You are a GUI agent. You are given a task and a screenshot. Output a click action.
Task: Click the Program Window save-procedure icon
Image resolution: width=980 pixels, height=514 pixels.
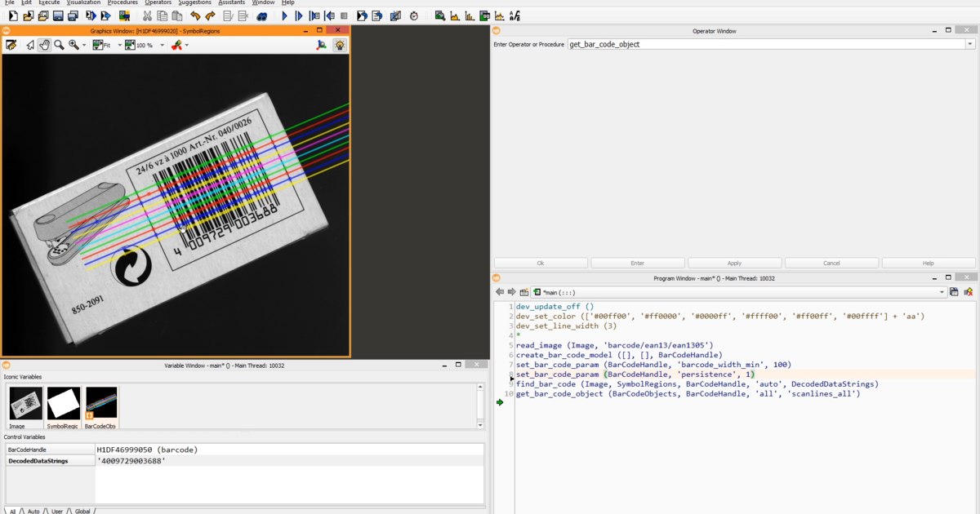pyautogui.click(x=954, y=292)
